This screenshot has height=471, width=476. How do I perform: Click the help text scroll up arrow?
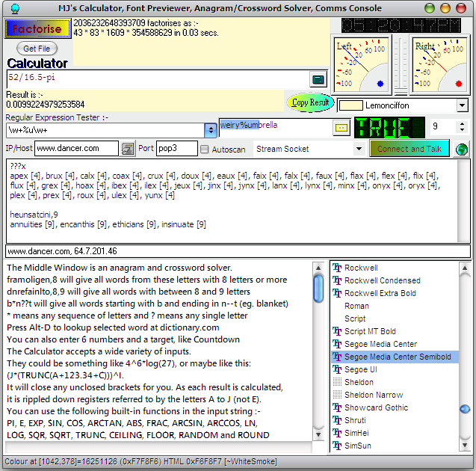pyautogui.click(x=318, y=268)
